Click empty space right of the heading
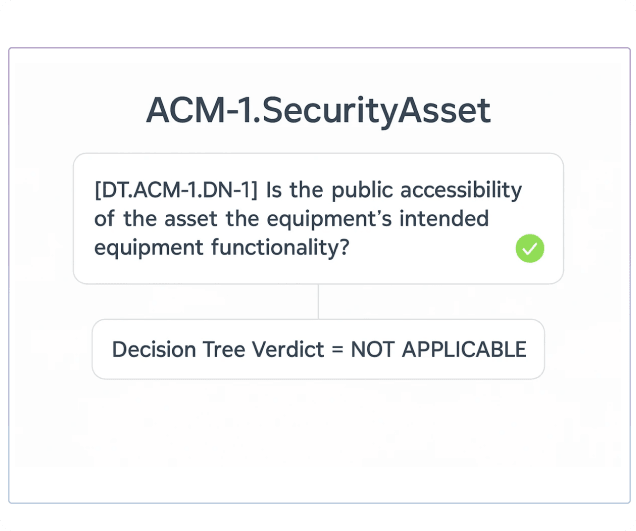The image size is (636, 531). pos(560,110)
